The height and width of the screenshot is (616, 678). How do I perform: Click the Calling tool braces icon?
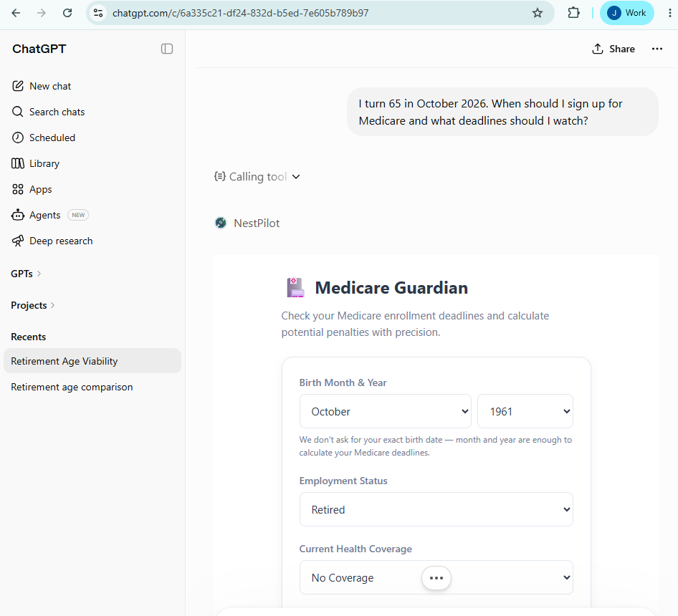[x=219, y=176]
